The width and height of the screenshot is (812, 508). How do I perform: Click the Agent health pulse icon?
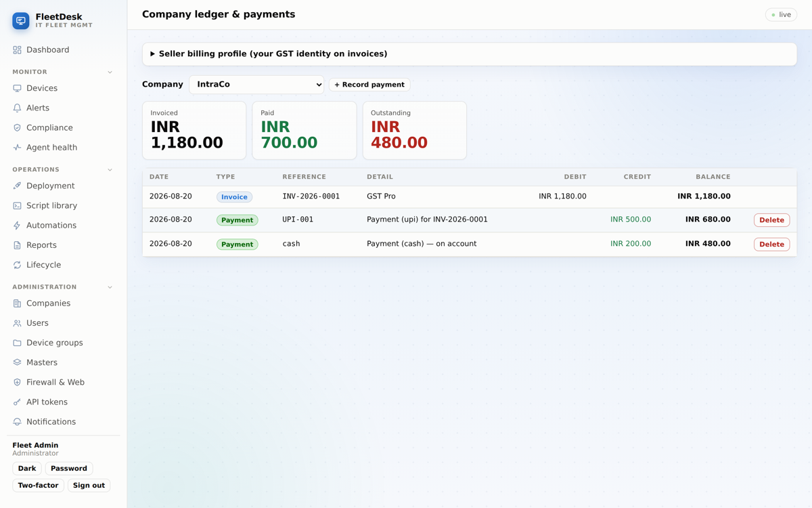coord(17,148)
